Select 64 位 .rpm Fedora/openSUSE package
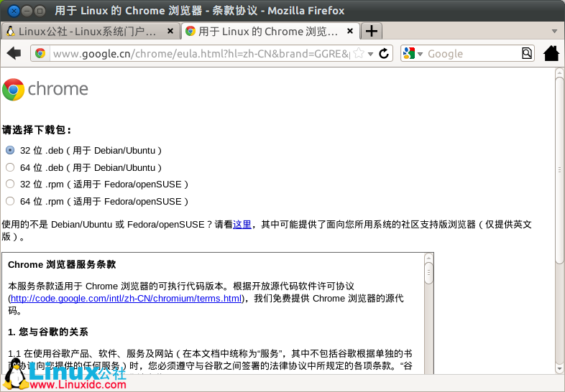 coord(10,201)
